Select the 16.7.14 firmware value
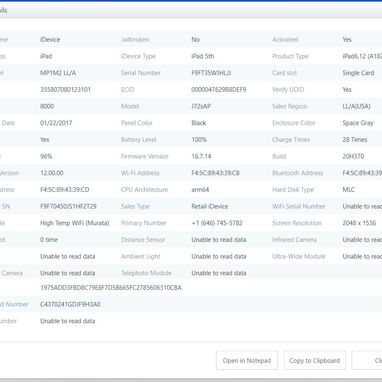382x382 pixels. pos(201,156)
